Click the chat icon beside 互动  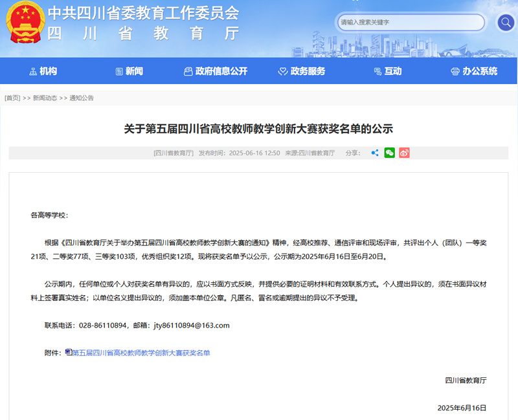pos(377,71)
